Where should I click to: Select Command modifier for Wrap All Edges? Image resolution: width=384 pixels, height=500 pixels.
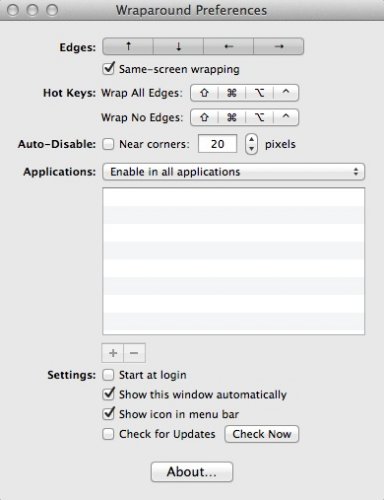coord(232,93)
